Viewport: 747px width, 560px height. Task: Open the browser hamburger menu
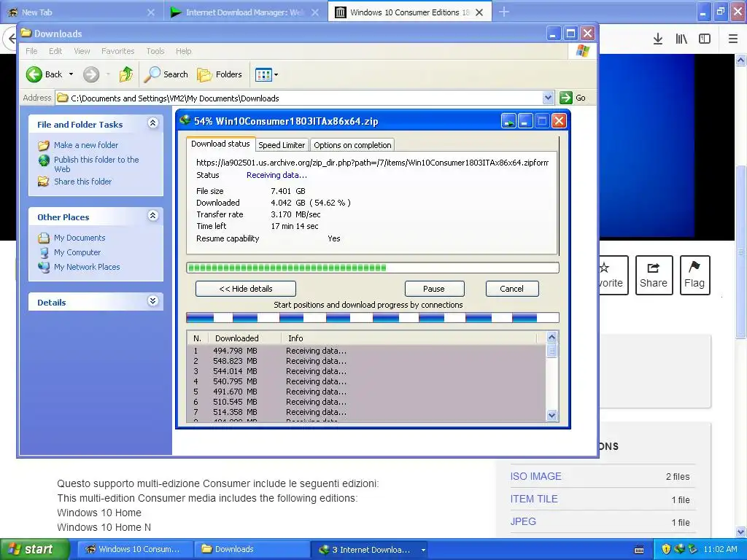733,39
